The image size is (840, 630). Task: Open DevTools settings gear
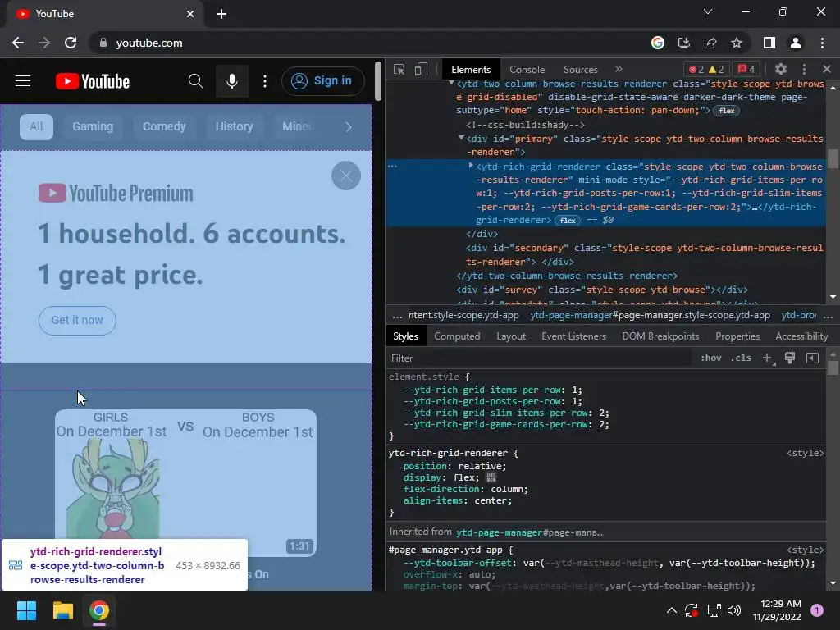click(x=781, y=70)
